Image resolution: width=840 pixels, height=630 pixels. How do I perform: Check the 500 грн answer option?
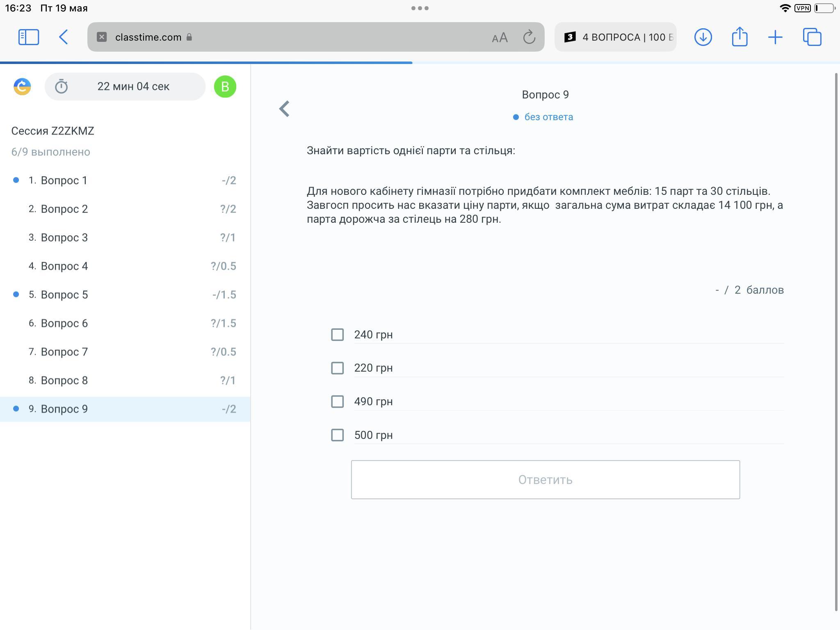pos(337,435)
